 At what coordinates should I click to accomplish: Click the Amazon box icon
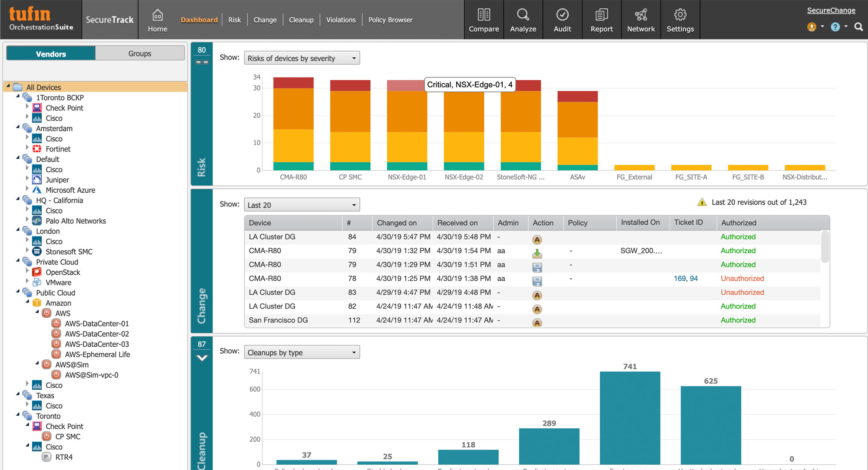37,303
